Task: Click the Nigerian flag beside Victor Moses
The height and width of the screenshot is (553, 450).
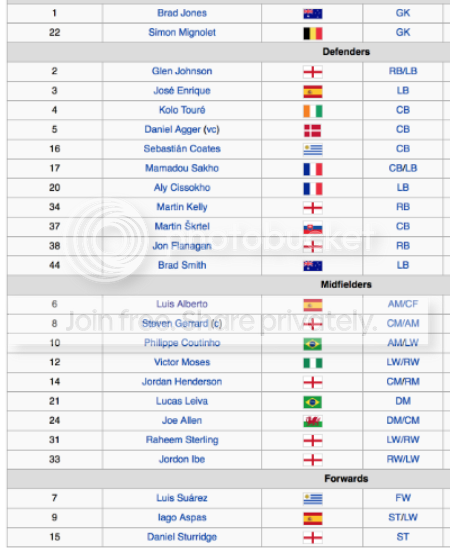Action: point(313,363)
